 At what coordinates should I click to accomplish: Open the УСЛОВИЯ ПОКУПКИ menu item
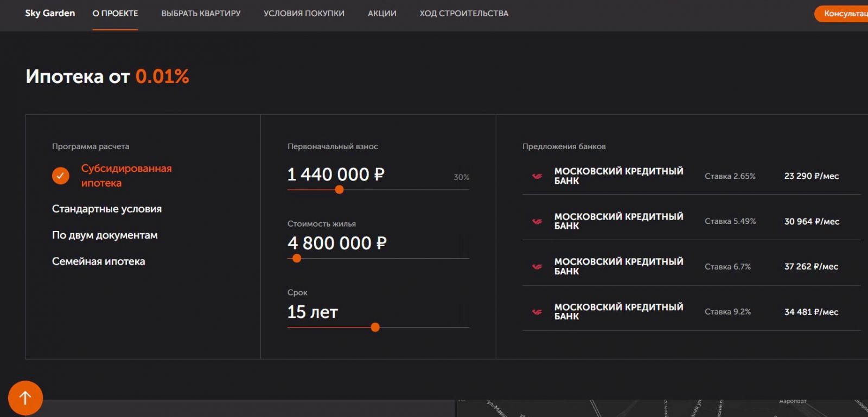(x=304, y=14)
